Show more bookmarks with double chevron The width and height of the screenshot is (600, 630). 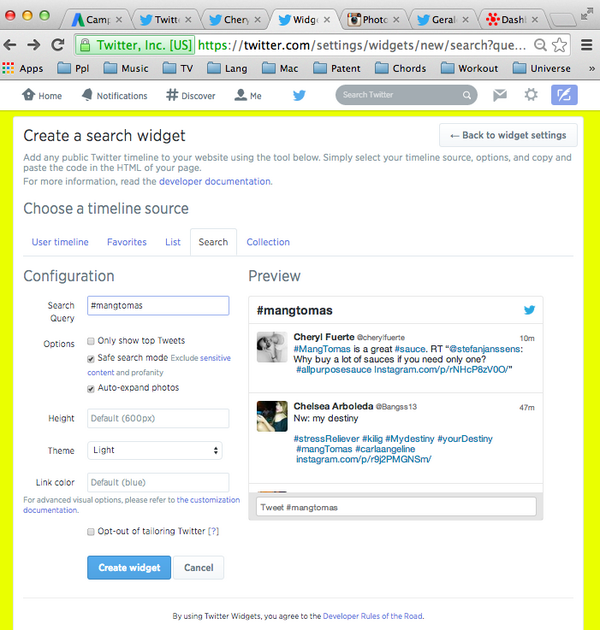point(592,69)
